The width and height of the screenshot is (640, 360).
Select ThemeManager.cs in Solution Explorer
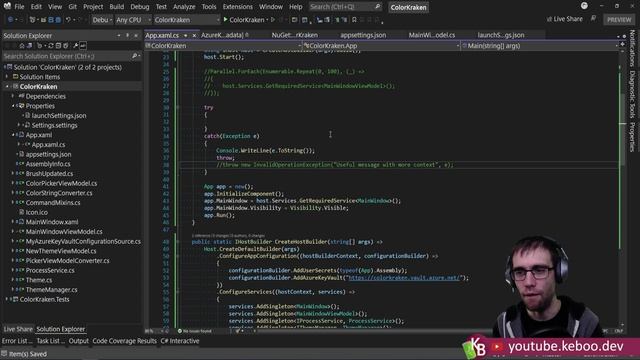[51, 290]
